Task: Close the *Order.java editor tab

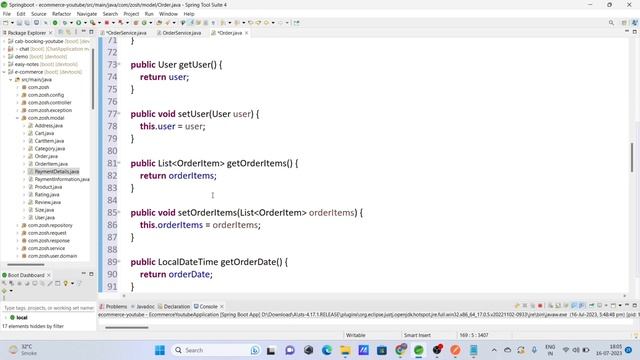Action: pyautogui.click(x=247, y=33)
